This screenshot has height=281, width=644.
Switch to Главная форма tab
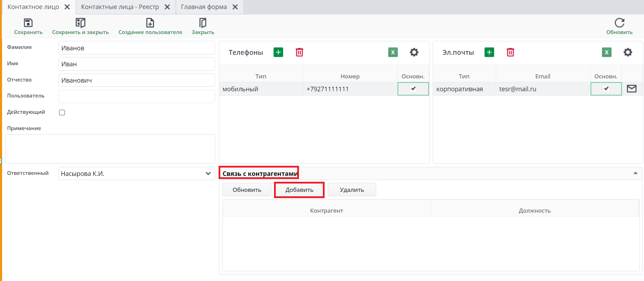pos(204,7)
